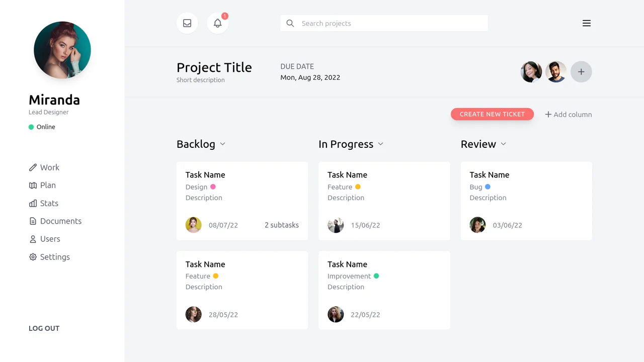Click yellow Feature dot in In Progress
644x362 pixels.
click(x=358, y=187)
